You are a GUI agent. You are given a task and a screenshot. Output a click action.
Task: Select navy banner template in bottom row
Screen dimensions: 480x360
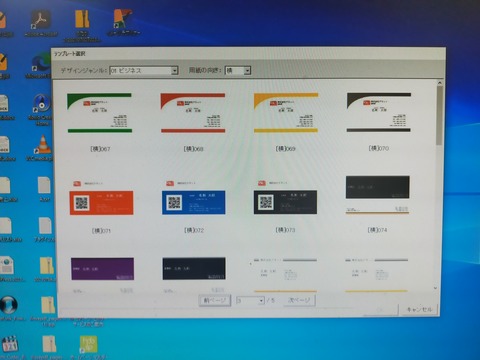click(x=194, y=275)
